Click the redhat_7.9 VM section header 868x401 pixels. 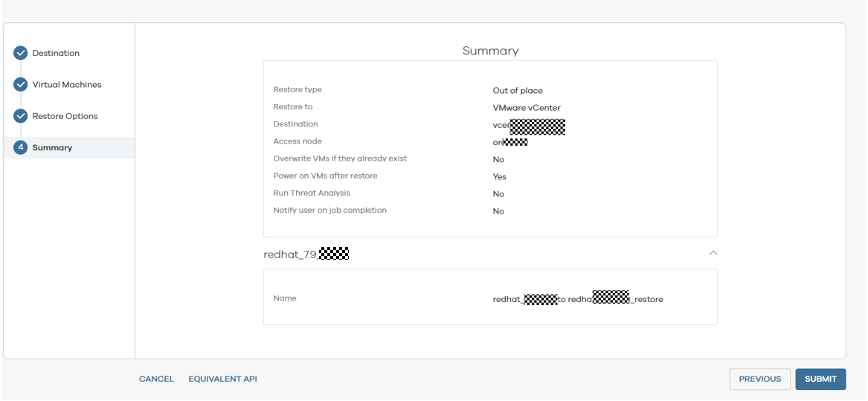click(x=306, y=254)
